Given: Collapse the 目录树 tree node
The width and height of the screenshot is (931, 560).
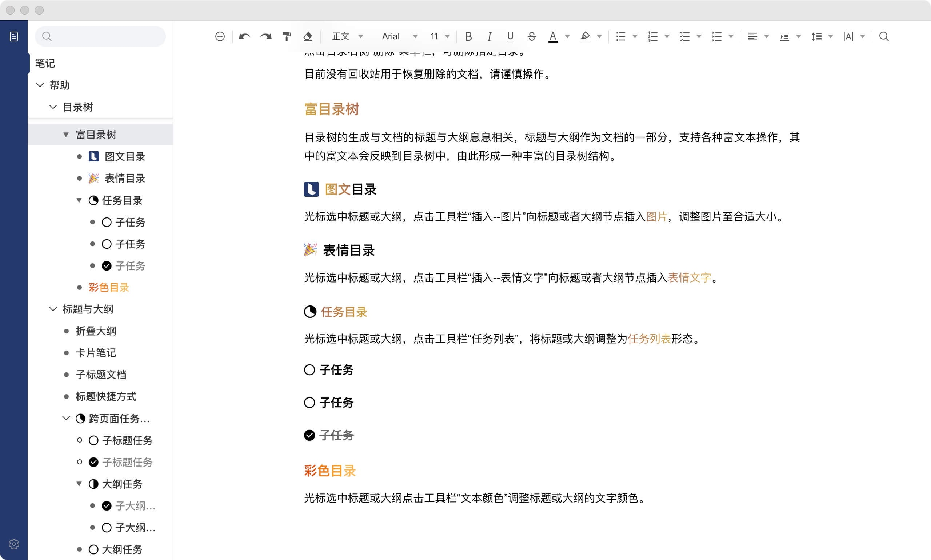Looking at the screenshot, I should coord(53,107).
